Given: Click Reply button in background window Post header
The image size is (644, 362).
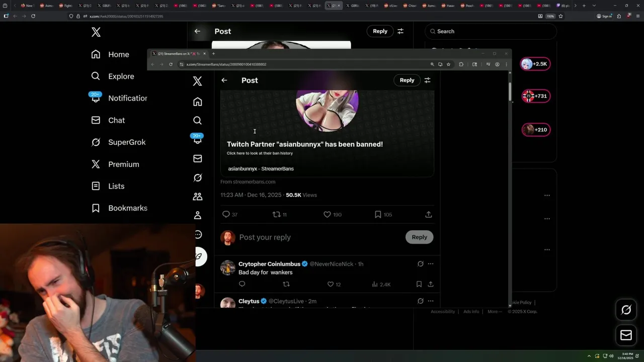Looking at the screenshot, I should [x=380, y=31].
